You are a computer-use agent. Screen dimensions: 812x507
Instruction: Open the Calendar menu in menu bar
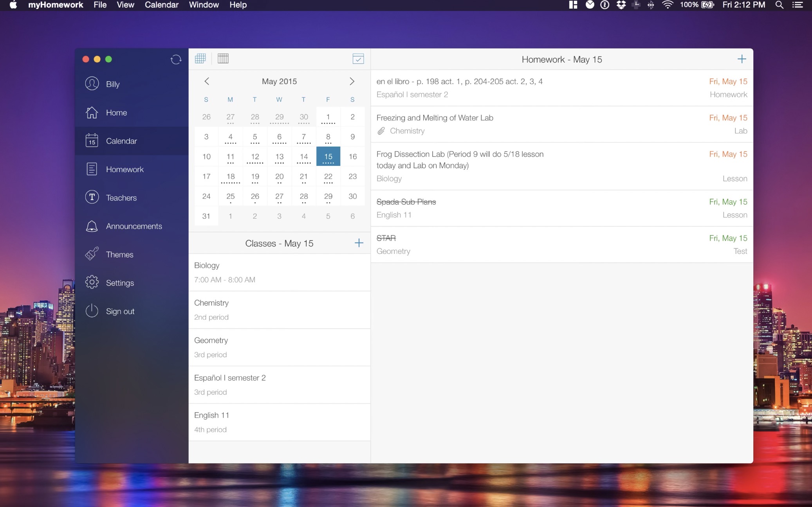click(161, 5)
